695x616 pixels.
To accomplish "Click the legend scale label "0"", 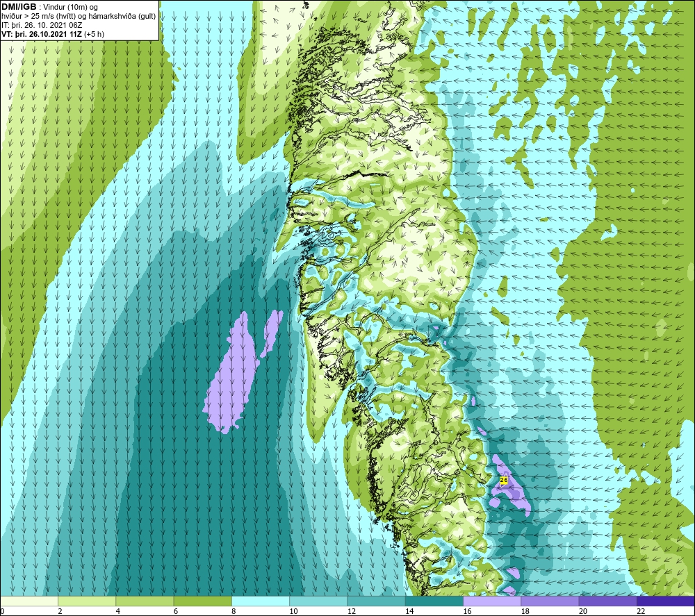I will (2, 611).
